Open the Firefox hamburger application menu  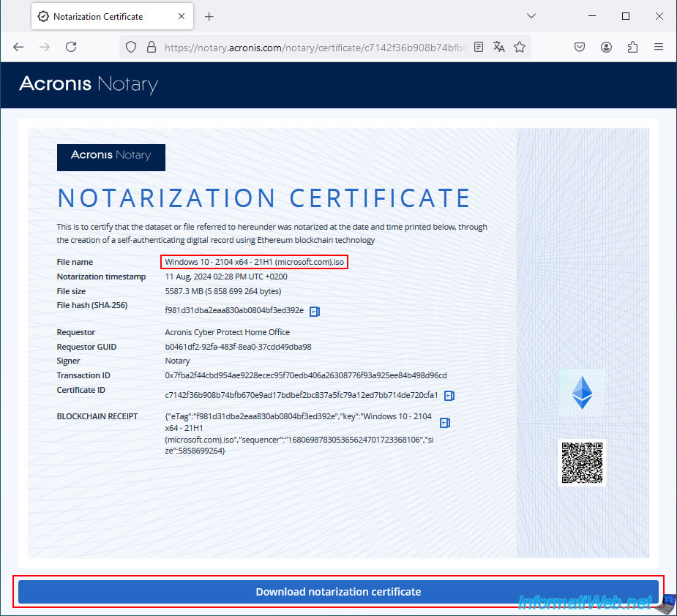pyautogui.click(x=659, y=47)
